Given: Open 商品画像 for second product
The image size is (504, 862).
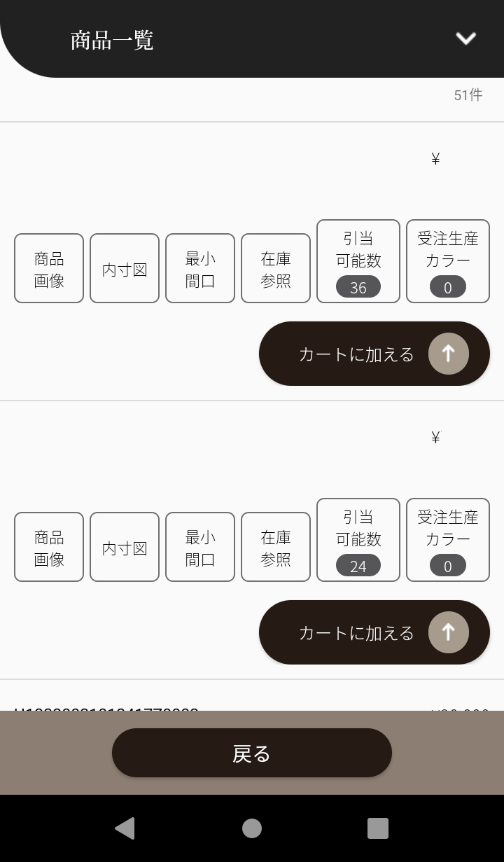Looking at the screenshot, I should click(x=49, y=547).
